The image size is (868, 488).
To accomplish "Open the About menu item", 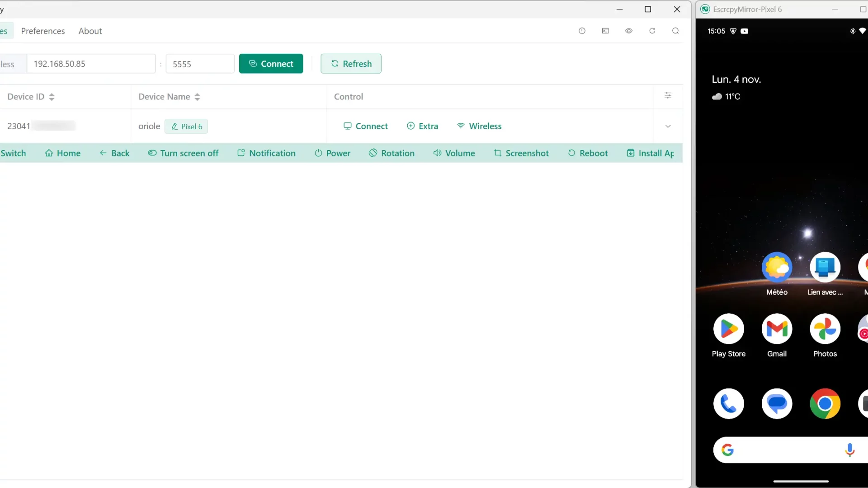I will 90,31.
